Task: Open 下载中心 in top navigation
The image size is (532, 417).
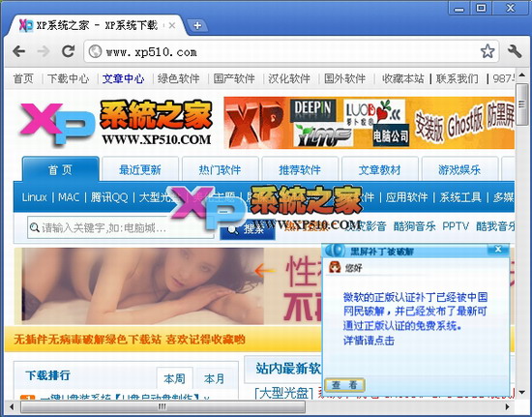Action: [x=68, y=78]
